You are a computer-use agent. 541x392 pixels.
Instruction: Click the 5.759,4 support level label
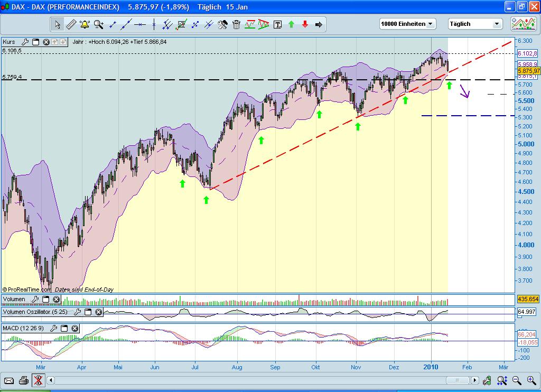(x=12, y=77)
